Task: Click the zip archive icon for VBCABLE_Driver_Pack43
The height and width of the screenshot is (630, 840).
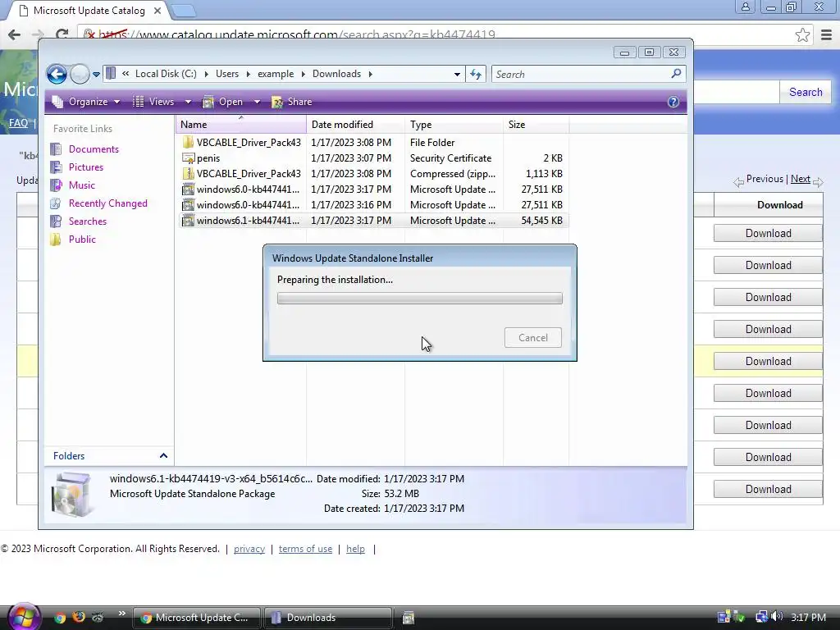Action: pos(188,174)
